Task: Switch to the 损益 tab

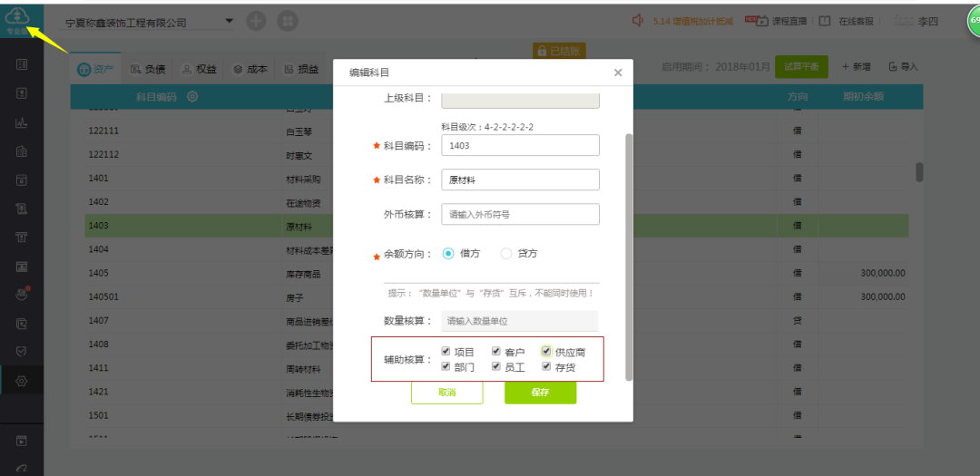Action: [301, 69]
